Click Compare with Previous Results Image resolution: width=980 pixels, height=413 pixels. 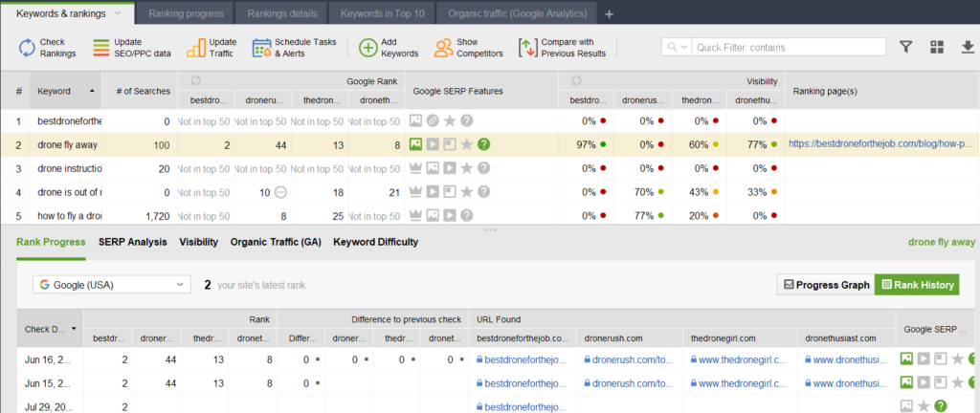tap(563, 48)
